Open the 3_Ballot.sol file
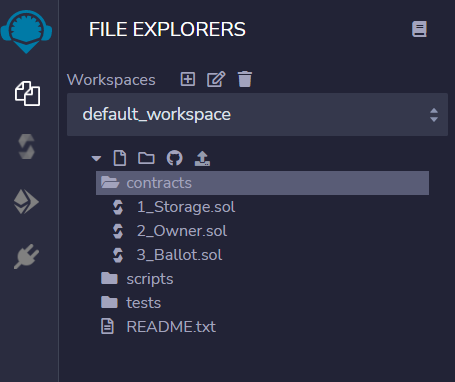 coord(179,255)
